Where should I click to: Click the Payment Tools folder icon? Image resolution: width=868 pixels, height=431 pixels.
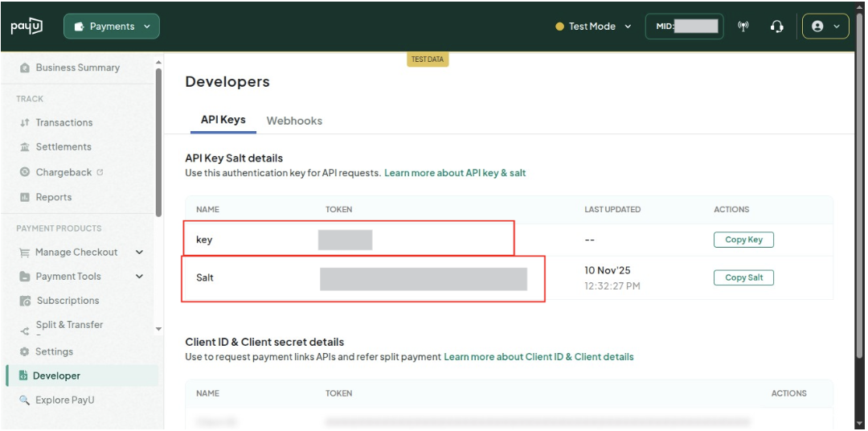(x=24, y=277)
